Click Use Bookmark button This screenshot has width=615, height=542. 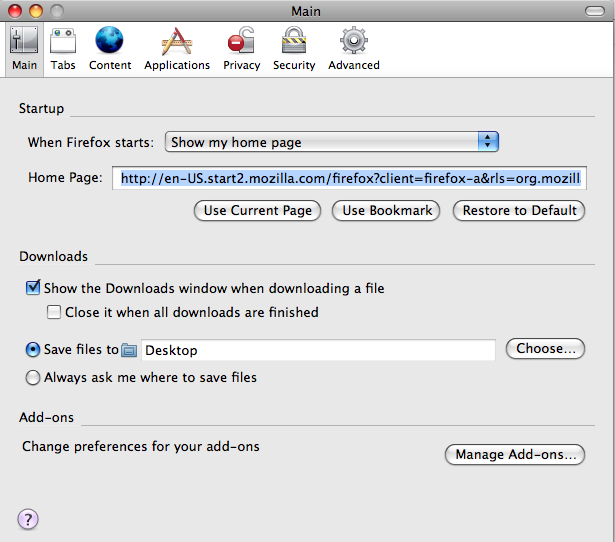tap(386, 211)
